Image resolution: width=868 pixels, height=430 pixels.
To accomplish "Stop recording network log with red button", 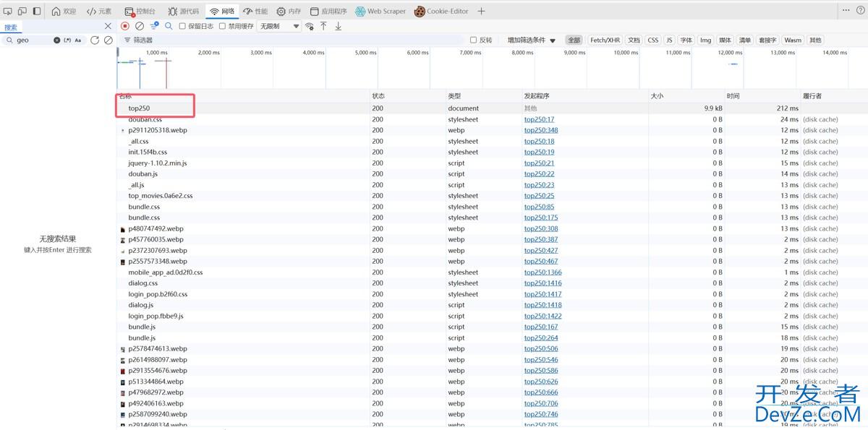I will 125,26.
